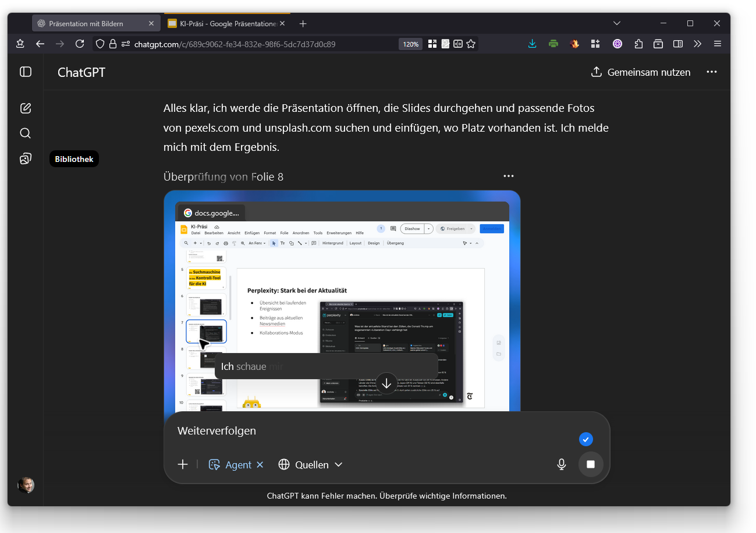756x533 pixels.
Task: Toggle the ChatGPT sidebar panel icon
Action: [x=26, y=72]
